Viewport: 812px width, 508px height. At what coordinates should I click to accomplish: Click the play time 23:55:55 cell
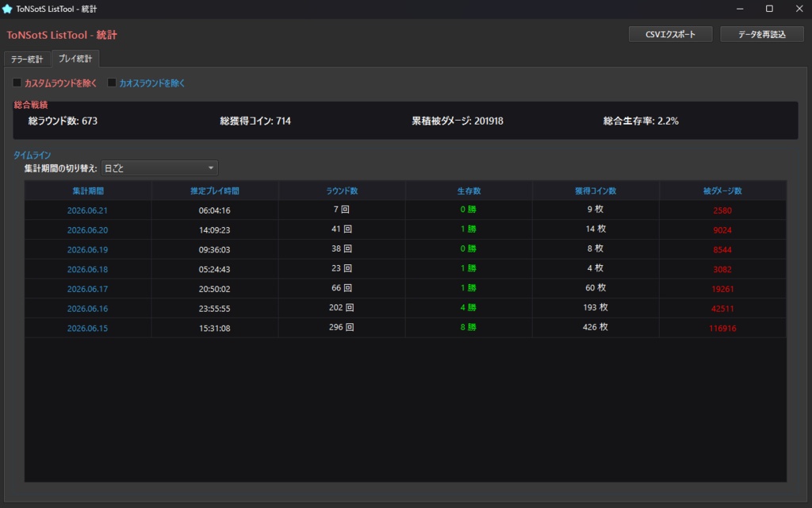(214, 309)
